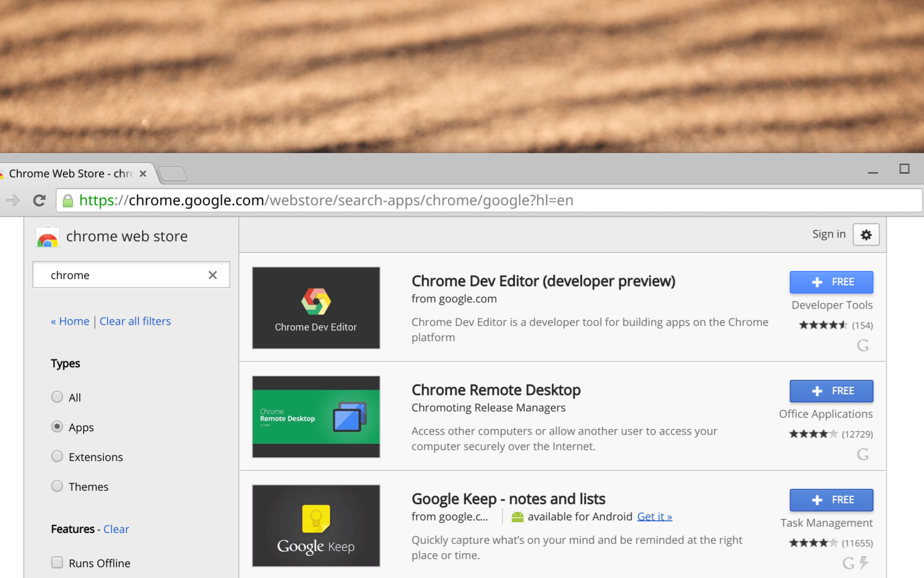Screen dimensions: 924x578
Task: Add Chrome Remote Desktop with FREE button
Action: tap(831, 391)
